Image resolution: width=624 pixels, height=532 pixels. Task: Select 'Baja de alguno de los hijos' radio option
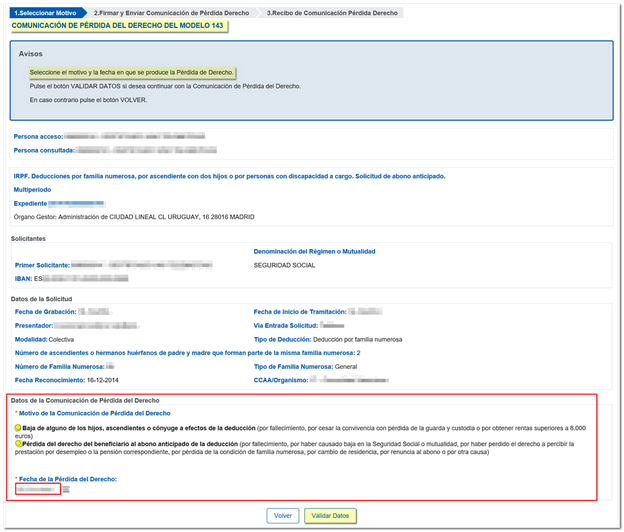tap(18, 426)
